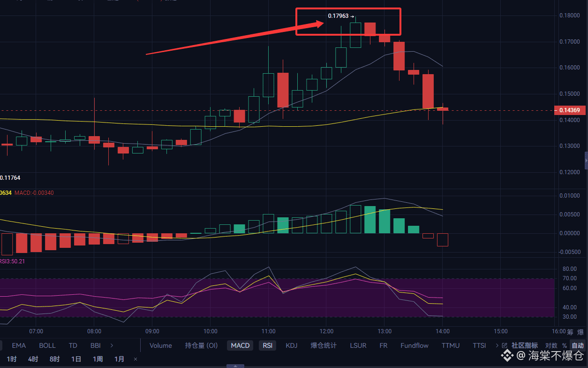Viewport: 588px width, 368px height.
Task: Click the current price tag 0.14369
Action: pyautogui.click(x=570, y=111)
